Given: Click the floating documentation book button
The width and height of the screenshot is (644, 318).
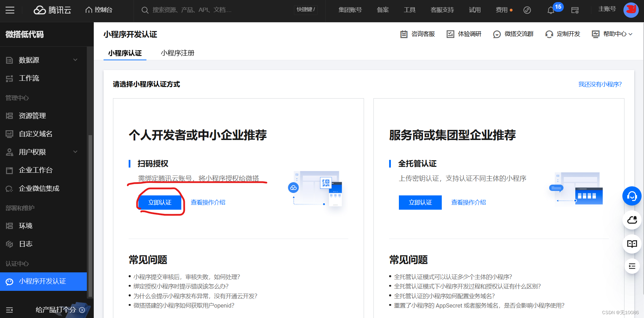Looking at the screenshot, I should (632, 244).
